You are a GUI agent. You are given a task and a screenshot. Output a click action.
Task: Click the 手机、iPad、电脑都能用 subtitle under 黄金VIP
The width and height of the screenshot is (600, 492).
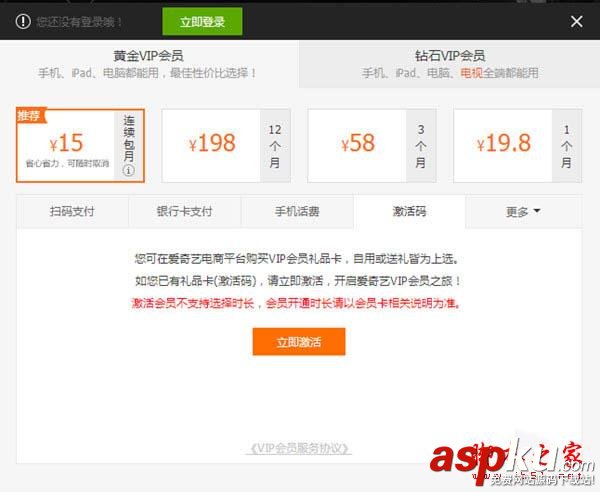click(147, 73)
